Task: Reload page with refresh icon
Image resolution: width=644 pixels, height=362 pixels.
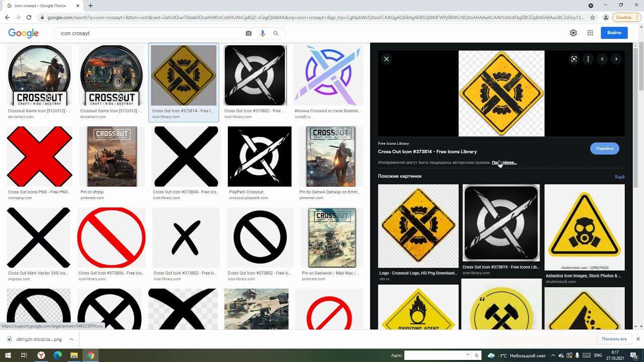Action: pyautogui.click(x=29, y=17)
